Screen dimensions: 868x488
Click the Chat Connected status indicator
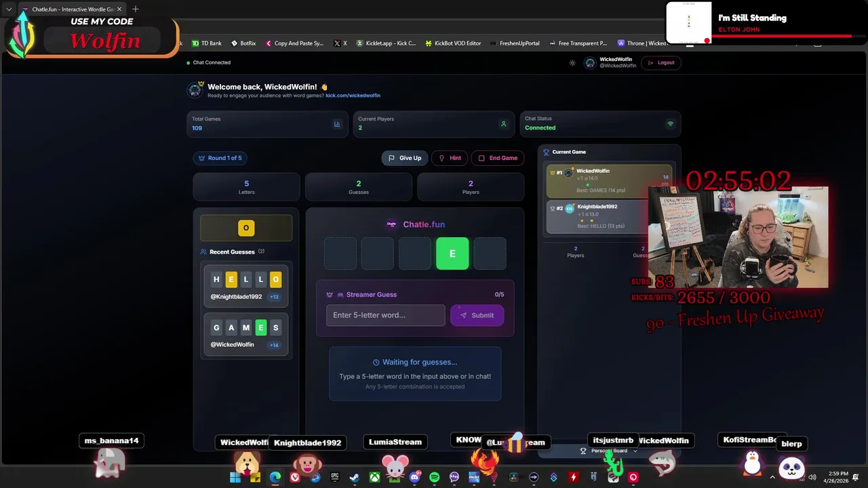coord(209,62)
